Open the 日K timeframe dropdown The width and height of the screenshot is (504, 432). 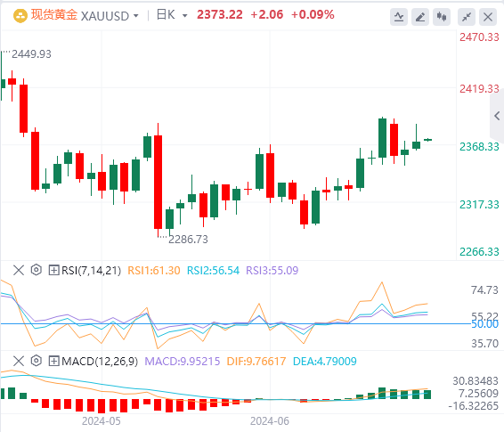(185, 16)
